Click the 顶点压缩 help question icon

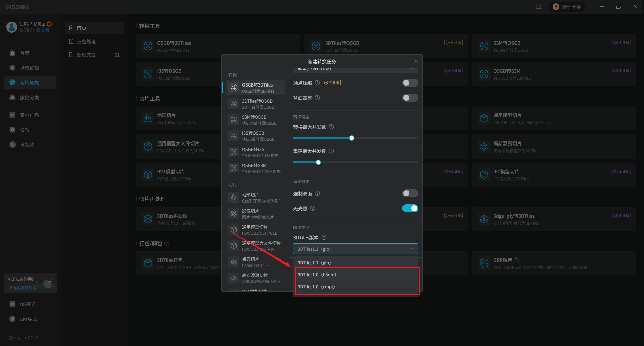pyautogui.click(x=317, y=83)
